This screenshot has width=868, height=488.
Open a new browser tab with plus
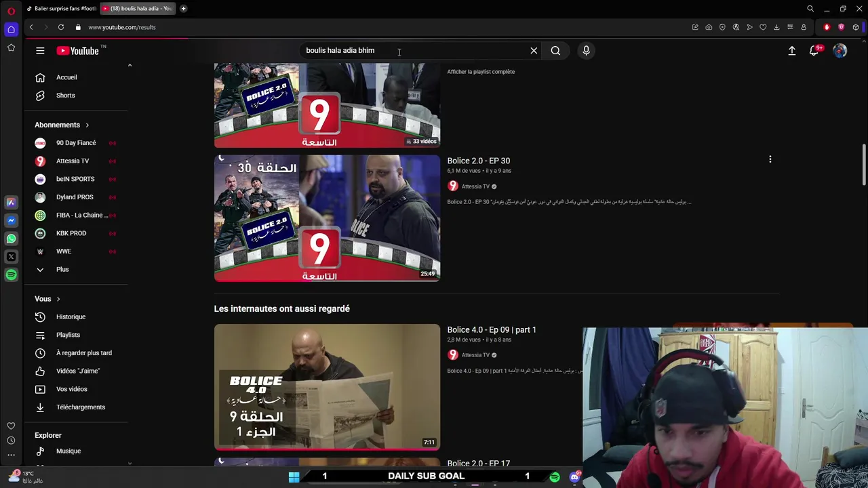(183, 9)
